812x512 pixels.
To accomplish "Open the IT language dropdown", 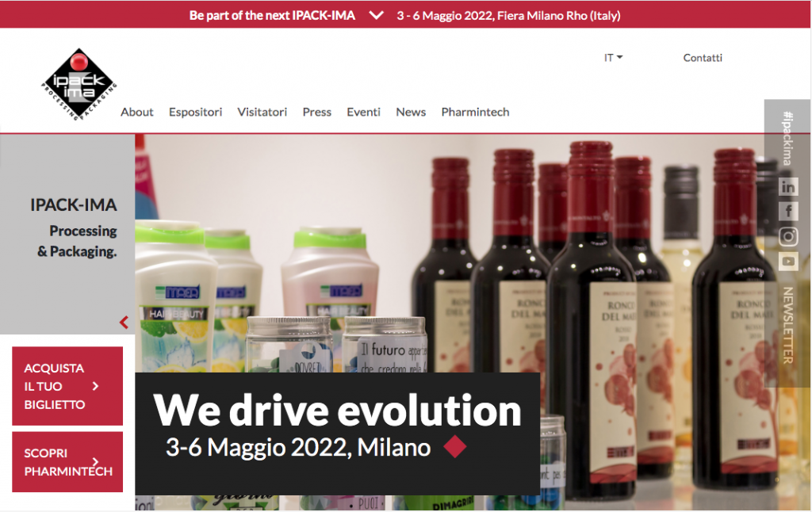I will [x=613, y=58].
